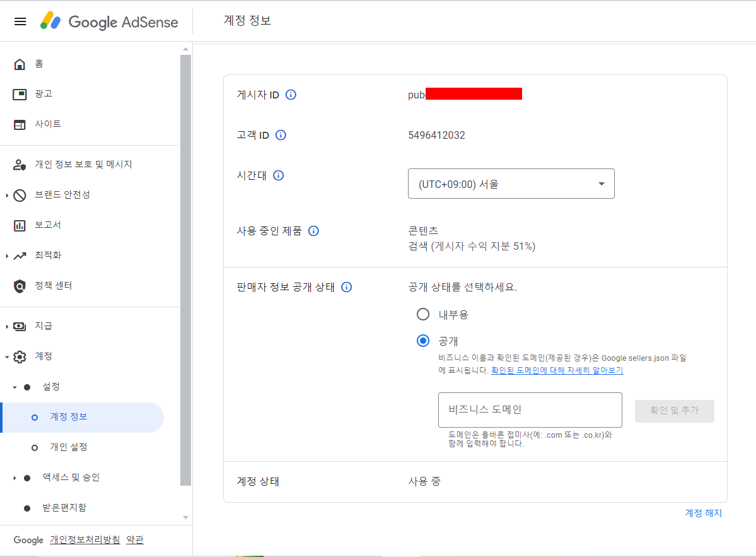Show info tooltip for 고객 ID
Image resolution: width=756 pixels, height=557 pixels.
(x=281, y=135)
